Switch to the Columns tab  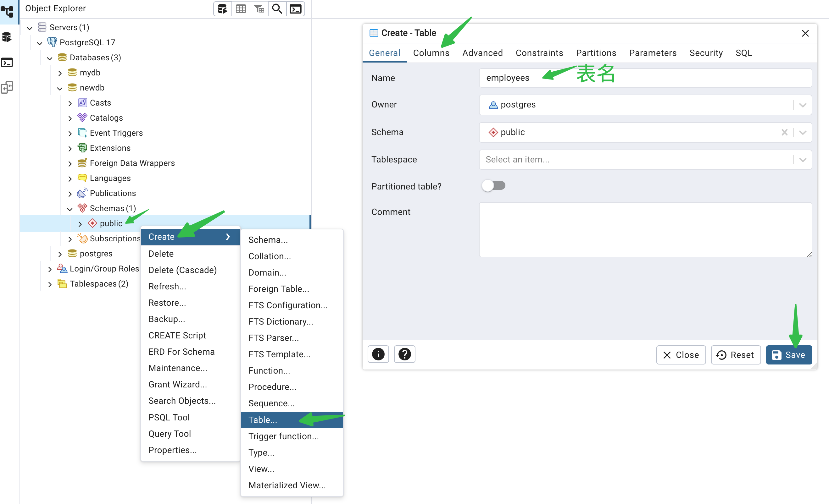[431, 53]
